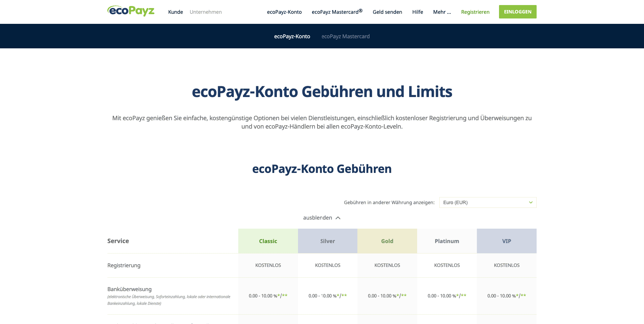
Task: Click the dropdown arrow of the currency selector
Action: click(531, 202)
